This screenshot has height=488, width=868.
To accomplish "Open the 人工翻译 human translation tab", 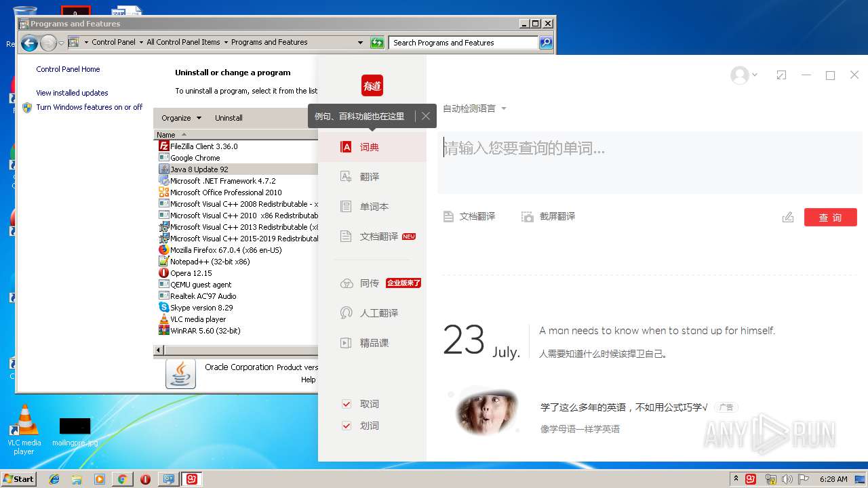I will click(x=372, y=313).
